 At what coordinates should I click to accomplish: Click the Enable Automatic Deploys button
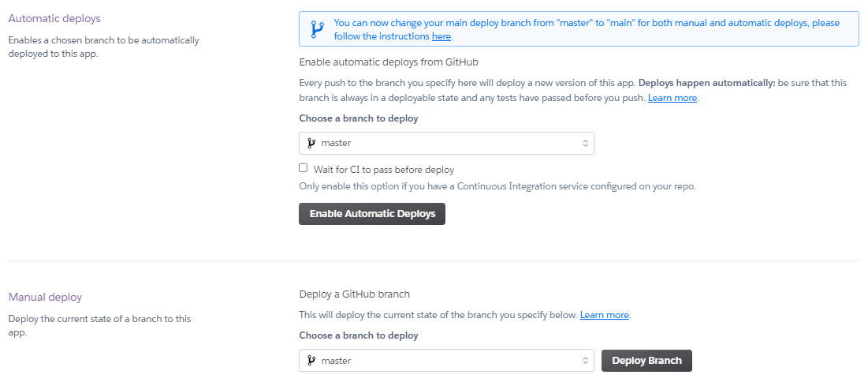(372, 213)
